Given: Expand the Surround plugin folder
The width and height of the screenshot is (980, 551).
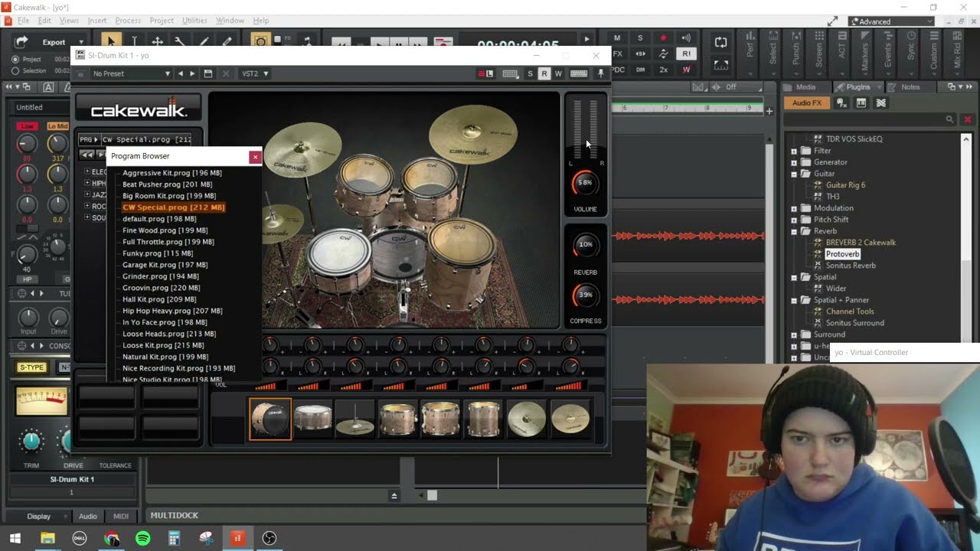Looking at the screenshot, I should pos(794,334).
